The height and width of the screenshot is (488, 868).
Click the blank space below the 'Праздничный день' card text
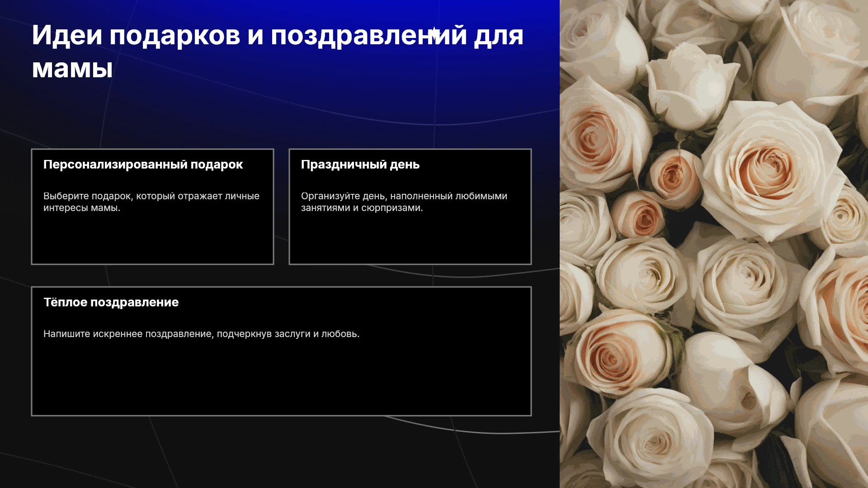pyautogui.click(x=410, y=239)
